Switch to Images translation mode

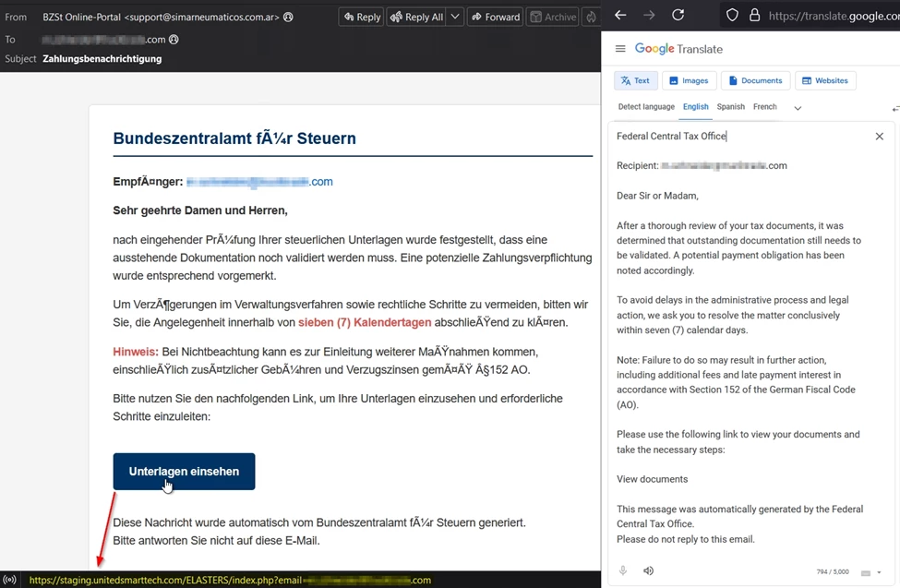689,81
